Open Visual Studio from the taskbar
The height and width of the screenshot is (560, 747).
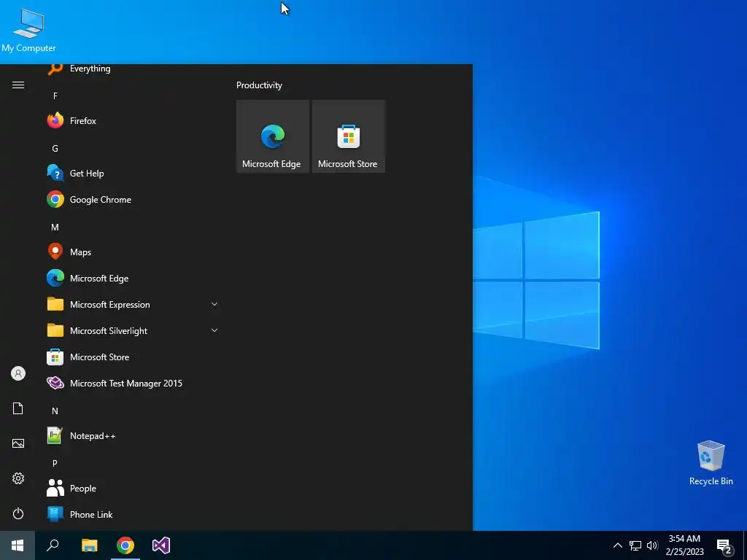[161, 545]
